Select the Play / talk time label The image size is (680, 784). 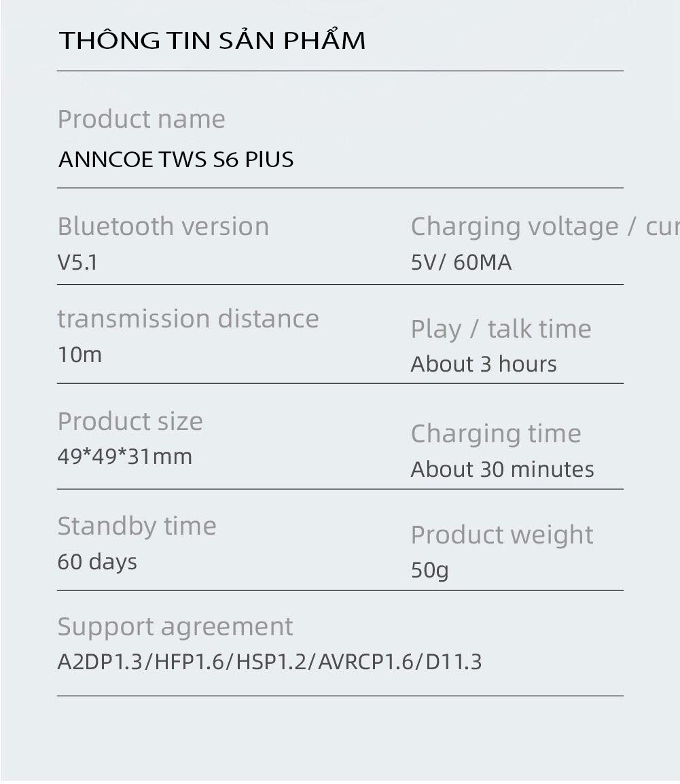pyautogui.click(x=501, y=329)
